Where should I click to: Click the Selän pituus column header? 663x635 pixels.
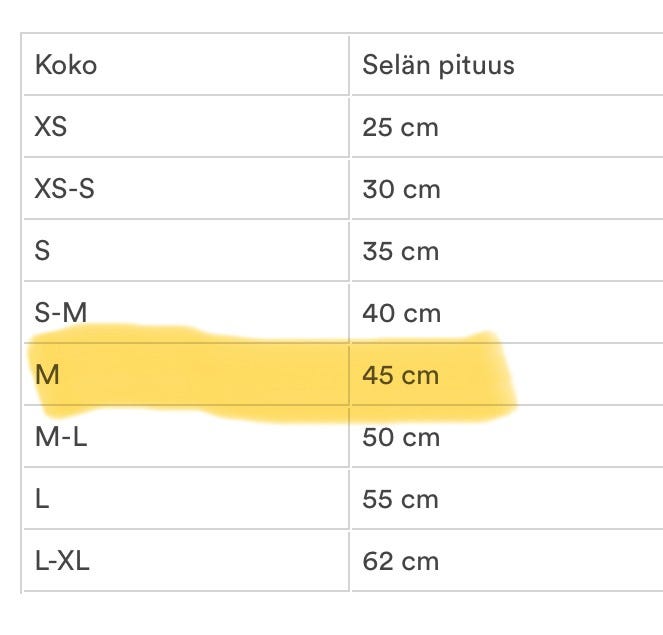(438, 66)
